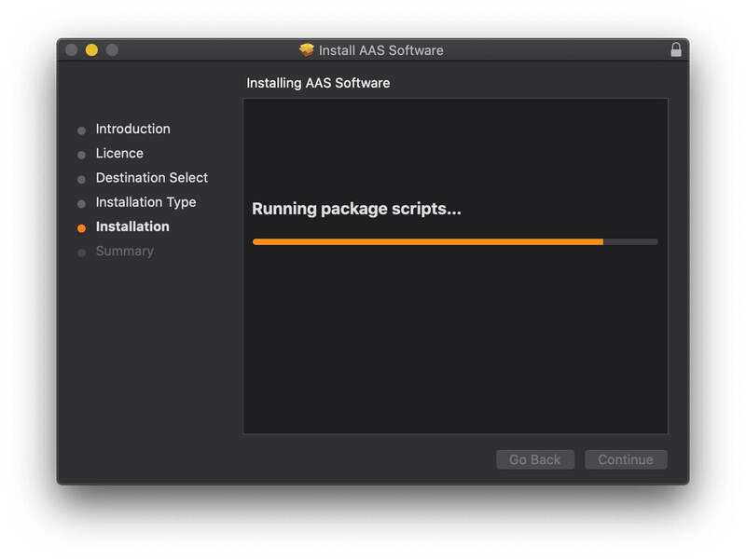The width and height of the screenshot is (746, 560).
Task: Select the Installation Type step
Action: (145, 202)
